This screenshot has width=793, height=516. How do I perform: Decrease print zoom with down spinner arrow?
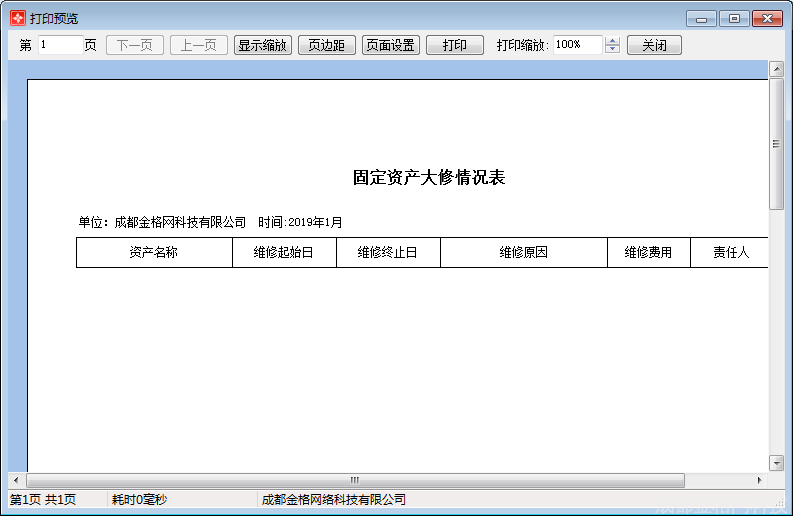click(613, 50)
